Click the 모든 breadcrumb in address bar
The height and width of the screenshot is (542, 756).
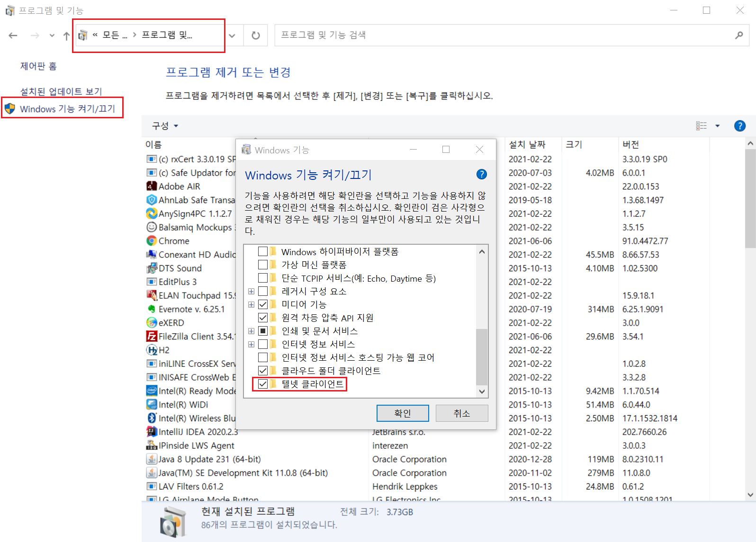[115, 35]
